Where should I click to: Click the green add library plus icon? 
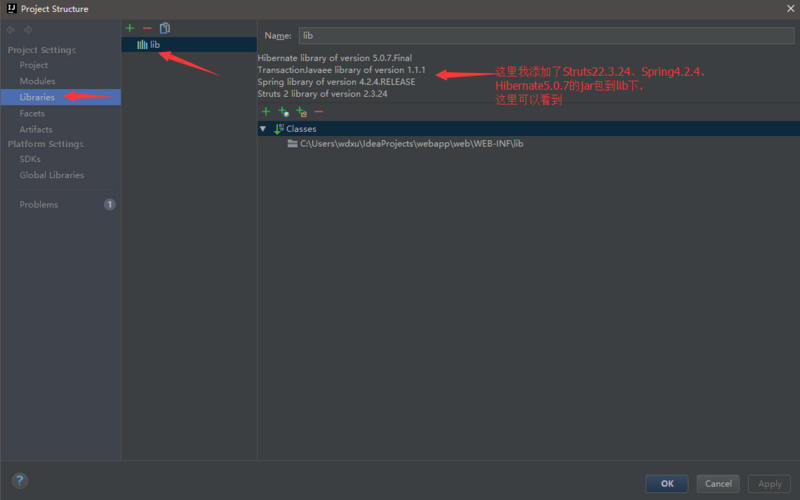pos(130,28)
